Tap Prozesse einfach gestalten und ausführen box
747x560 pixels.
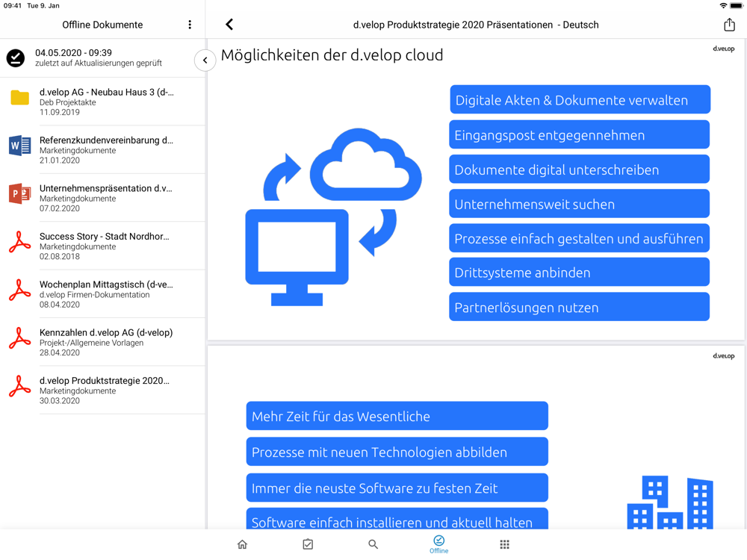click(x=580, y=238)
